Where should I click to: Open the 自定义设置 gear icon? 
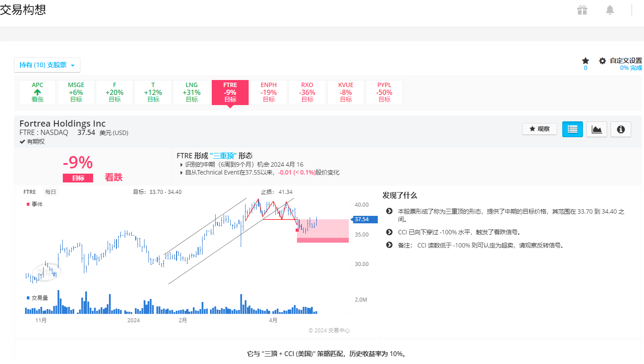pyautogui.click(x=602, y=61)
